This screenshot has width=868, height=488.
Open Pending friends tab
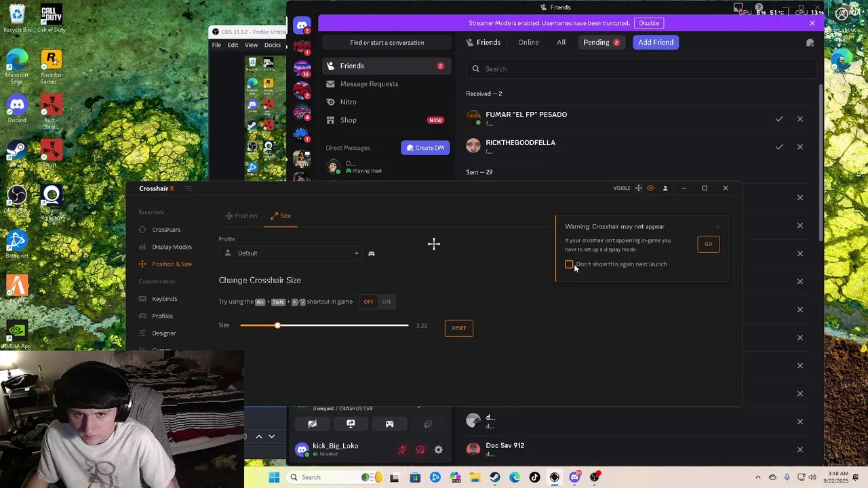(601, 43)
